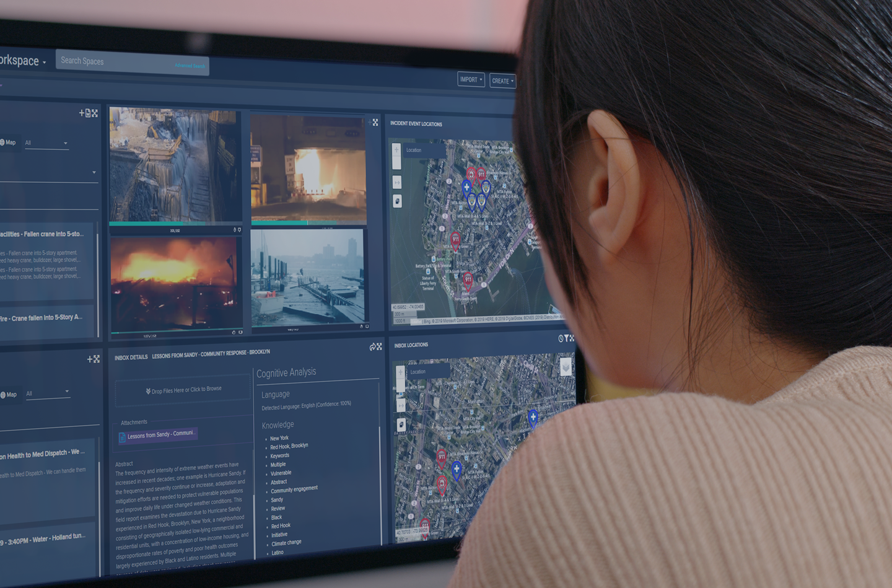Click the blue medical cross marker on the Incident map

click(x=467, y=190)
